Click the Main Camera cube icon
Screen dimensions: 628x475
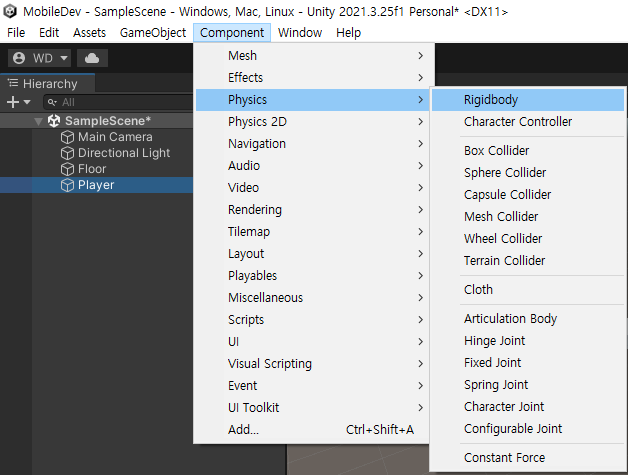67,137
